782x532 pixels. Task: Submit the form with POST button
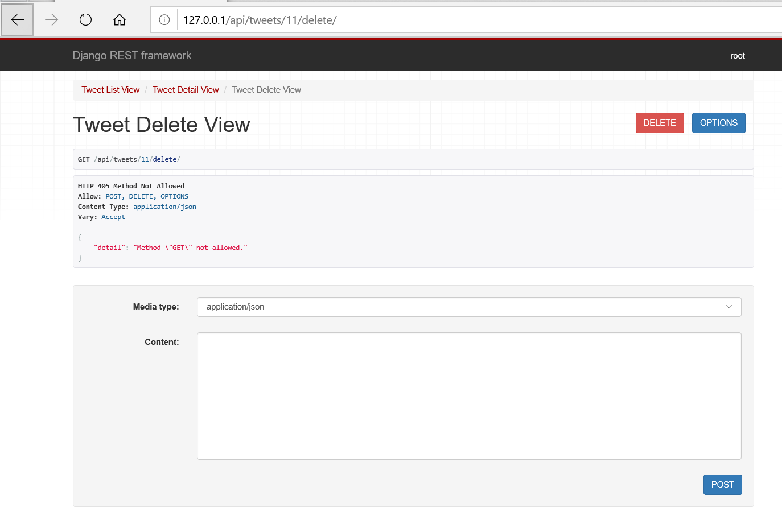click(722, 485)
